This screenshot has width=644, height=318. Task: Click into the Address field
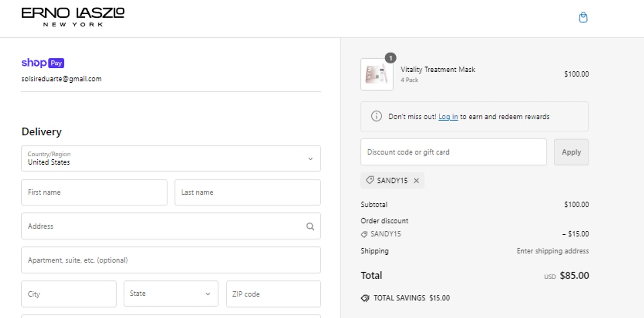tap(171, 226)
